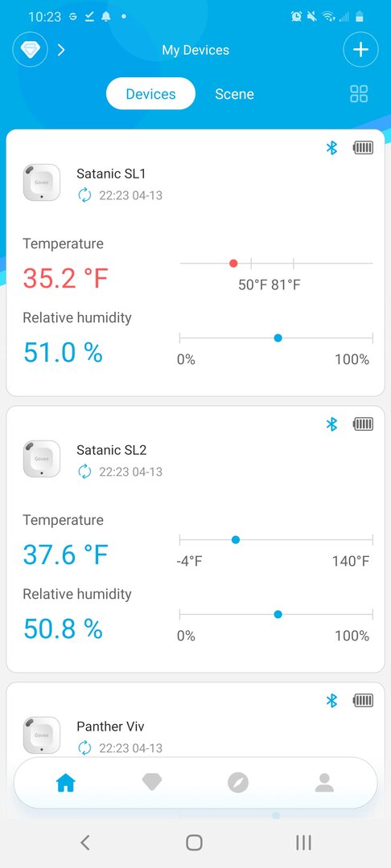The width and height of the screenshot is (391, 868).
Task: Expand the chevron next to diamond icon
Action: click(61, 51)
